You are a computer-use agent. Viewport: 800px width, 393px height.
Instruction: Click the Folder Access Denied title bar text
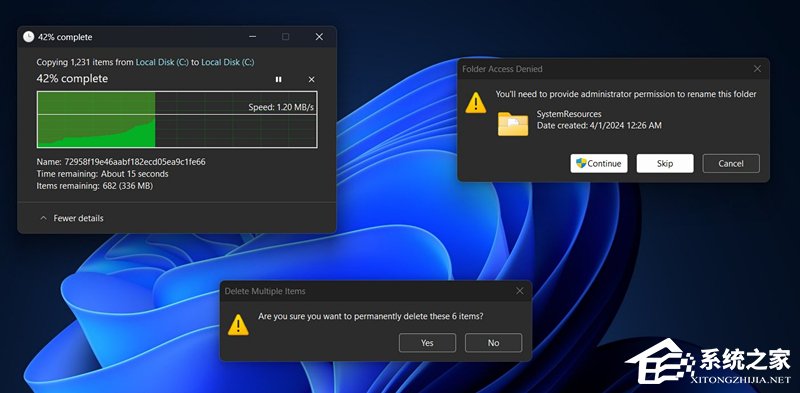point(502,68)
